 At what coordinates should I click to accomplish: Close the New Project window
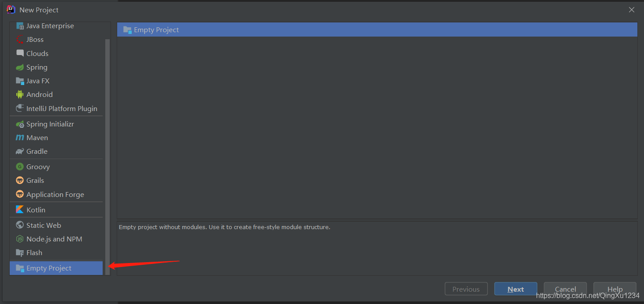click(x=632, y=10)
